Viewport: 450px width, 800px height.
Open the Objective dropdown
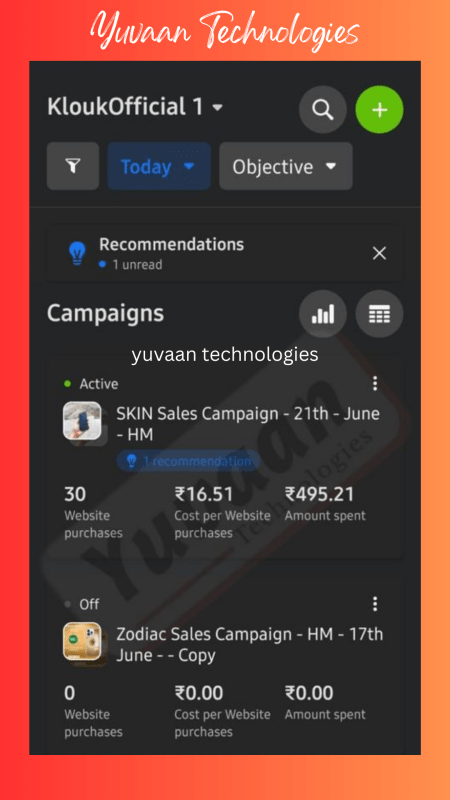tap(286, 166)
